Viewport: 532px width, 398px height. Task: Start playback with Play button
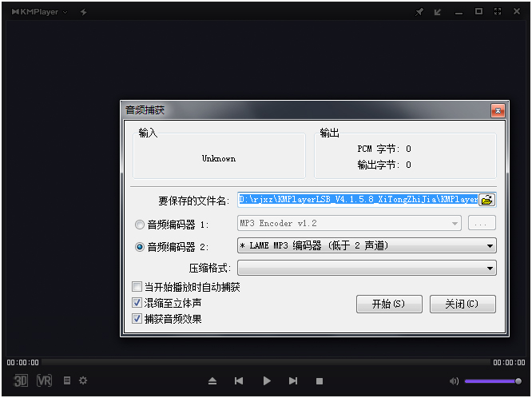267,381
